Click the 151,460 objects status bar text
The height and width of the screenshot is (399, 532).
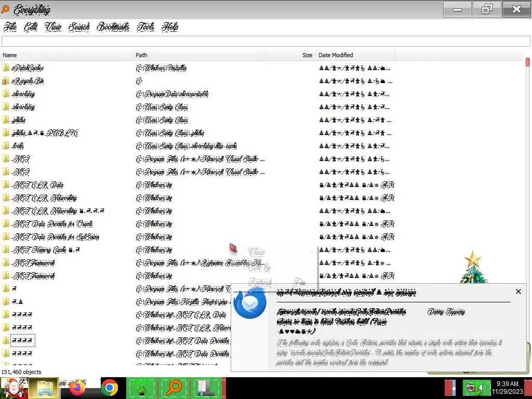(x=21, y=372)
